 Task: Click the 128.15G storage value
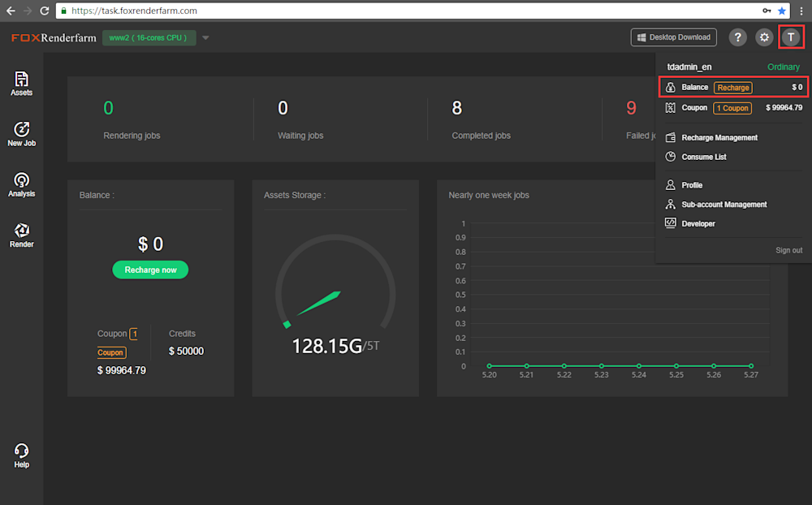(326, 346)
